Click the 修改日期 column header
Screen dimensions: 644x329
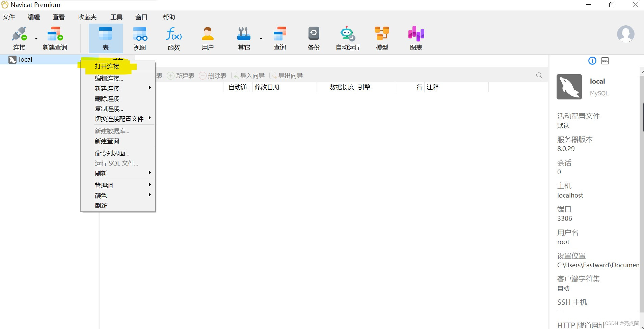click(x=285, y=87)
